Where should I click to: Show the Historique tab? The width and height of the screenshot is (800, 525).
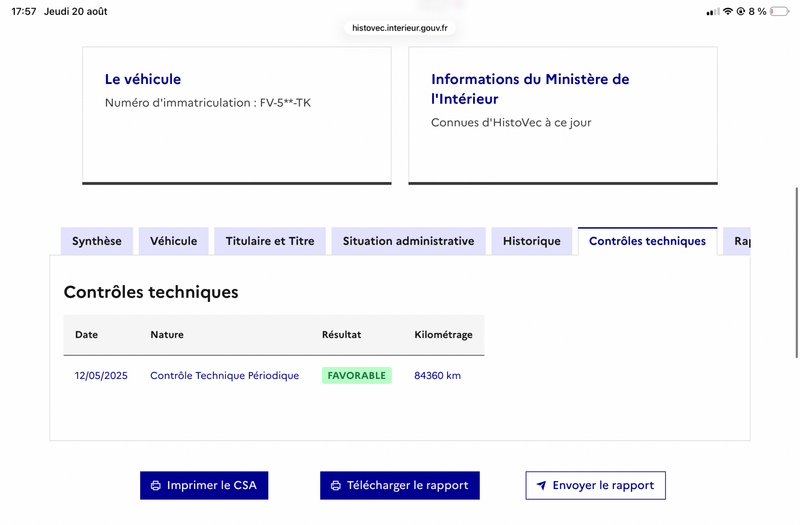coord(532,241)
